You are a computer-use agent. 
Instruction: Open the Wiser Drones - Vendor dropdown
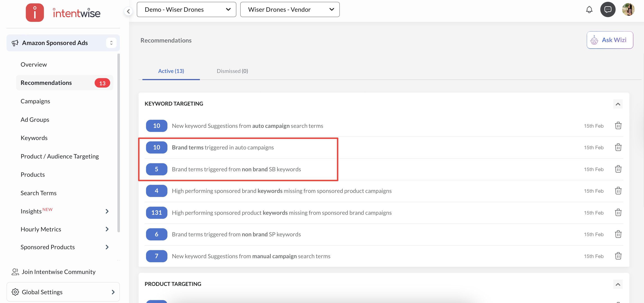coord(290,10)
